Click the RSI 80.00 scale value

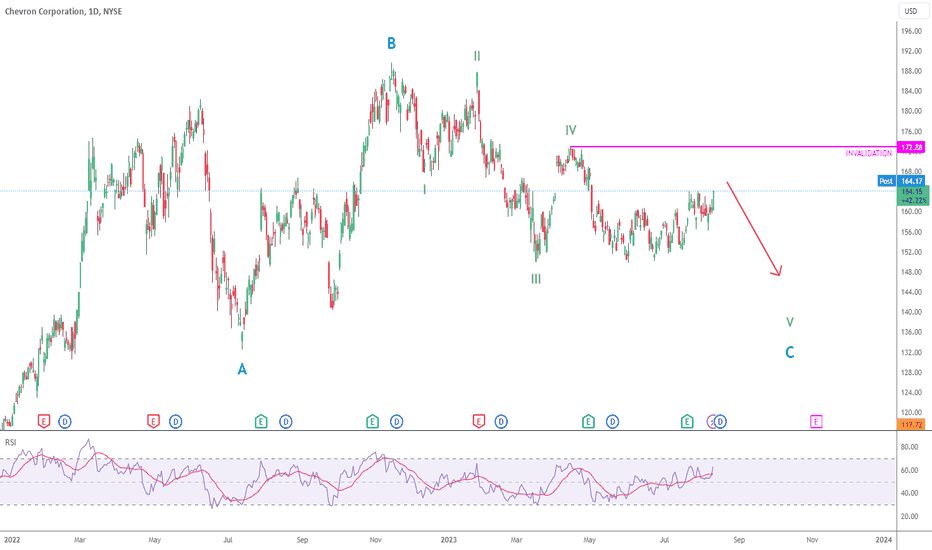point(909,447)
